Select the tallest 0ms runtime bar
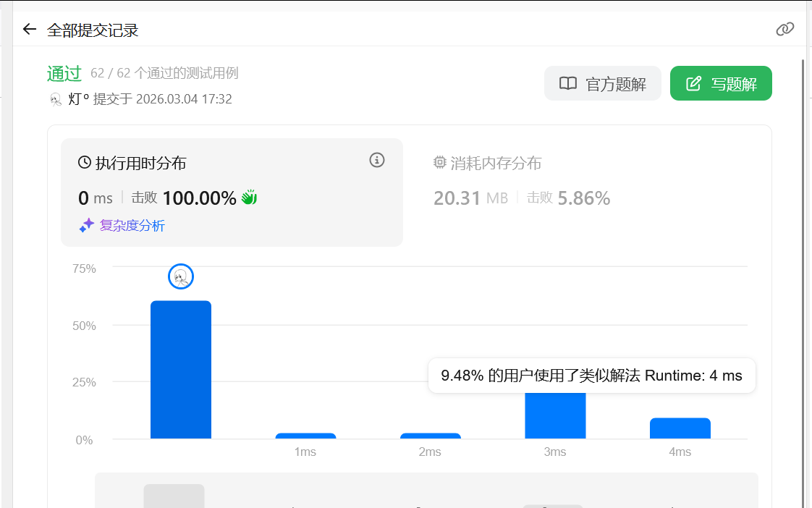Image resolution: width=812 pixels, height=508 pixels. click(x=181, y=370)
